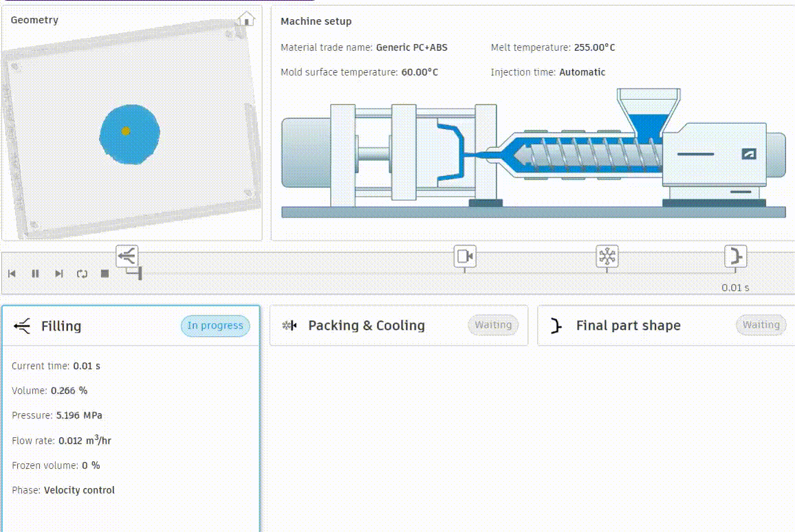
Task: Select the packing stage marker on timeline
Action: click(x=465, y=256)
